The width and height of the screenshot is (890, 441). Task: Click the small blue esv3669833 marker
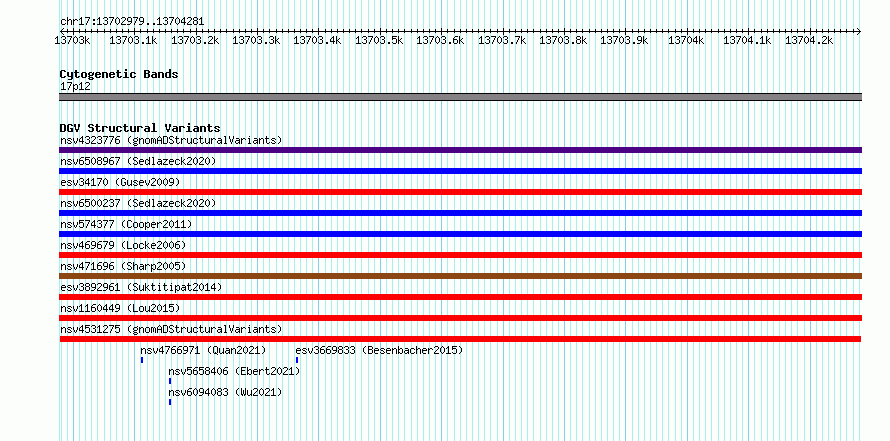pos(297,360)
